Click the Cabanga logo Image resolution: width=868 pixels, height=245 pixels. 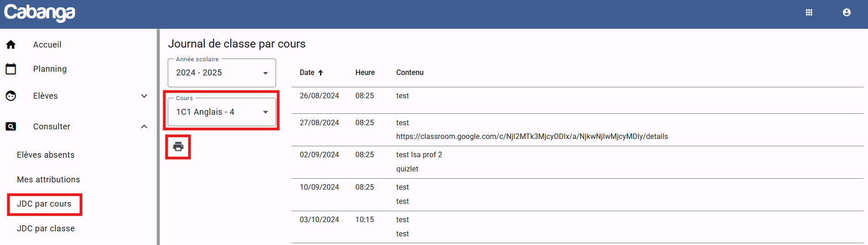40,13
